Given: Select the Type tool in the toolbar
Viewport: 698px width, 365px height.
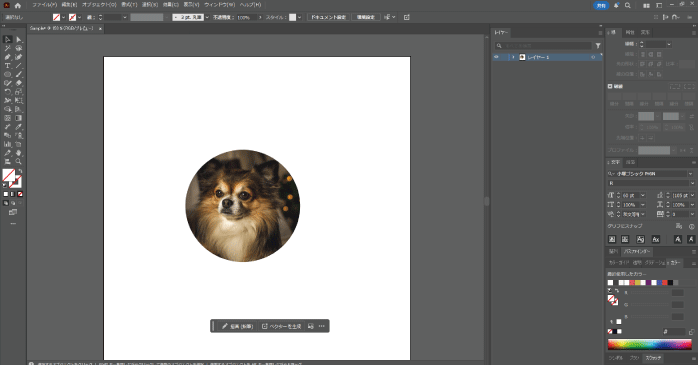Looking at the screenshot, I should 8,65.
